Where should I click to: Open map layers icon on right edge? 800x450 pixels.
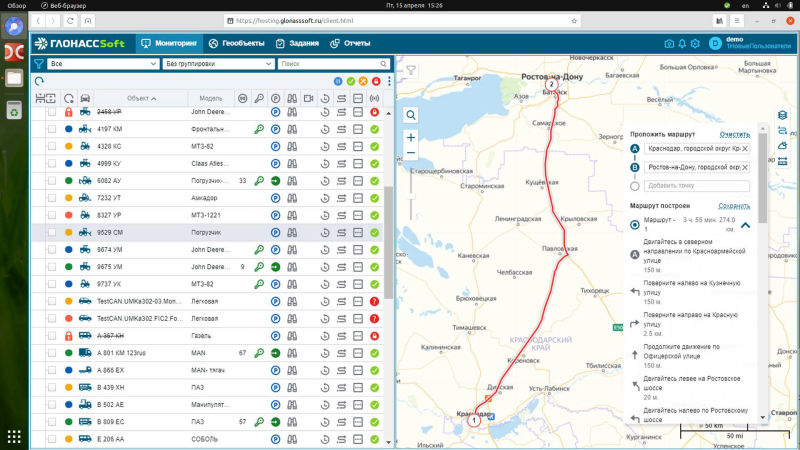pyautogui.click(x=782, y=115)
